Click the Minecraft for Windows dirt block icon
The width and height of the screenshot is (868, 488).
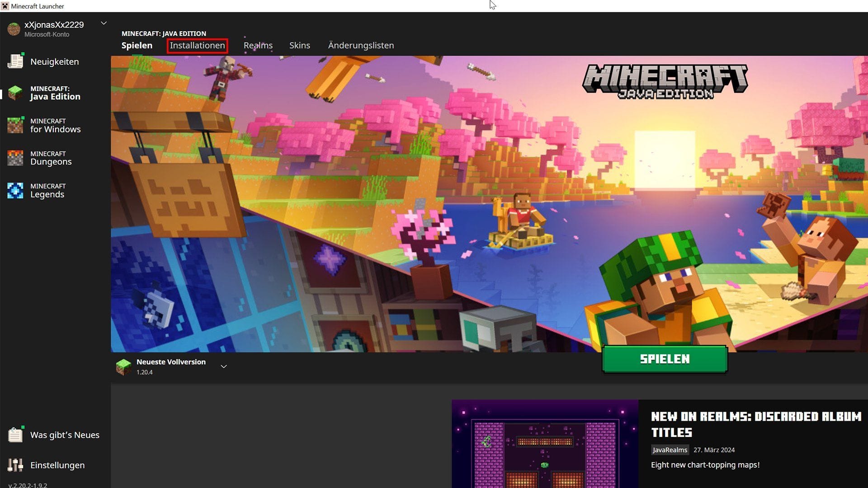pyautogui.click(x=15, y=125)
